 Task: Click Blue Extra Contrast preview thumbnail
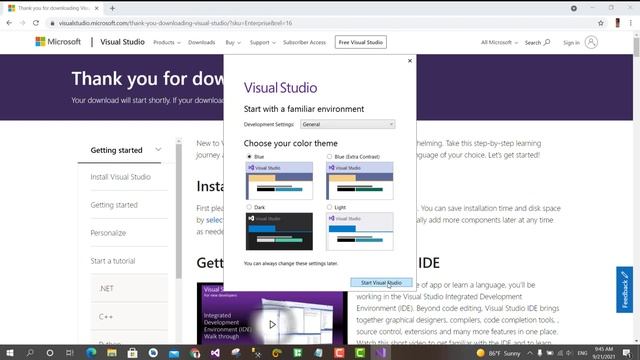[x=360, y=181]
